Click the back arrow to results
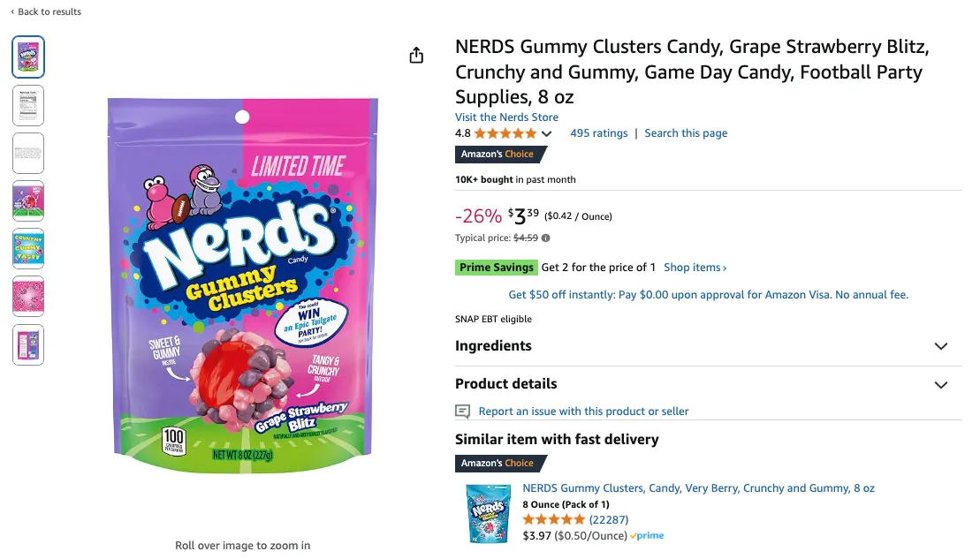The width and height of the screenshot is (980, 559). [x=12, y=11]
